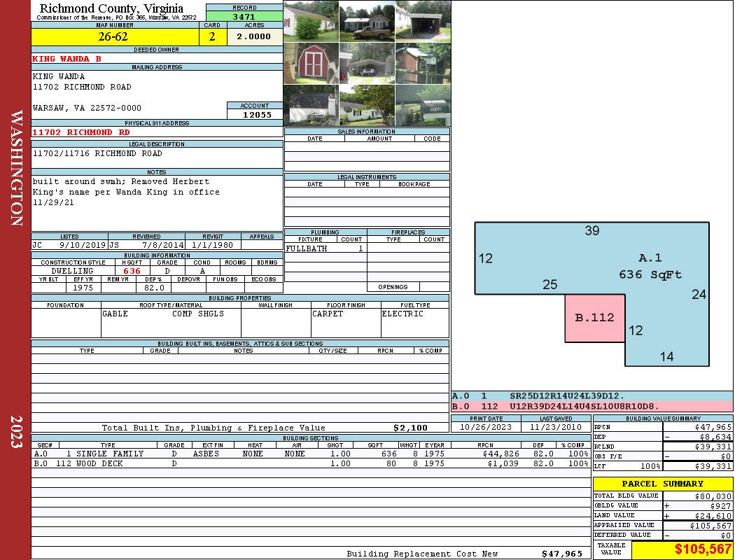This screenshot has height=560, width=735.
Task: Click the EFF YR value 1975 in Building Information
Action: (x=83, y=288)
